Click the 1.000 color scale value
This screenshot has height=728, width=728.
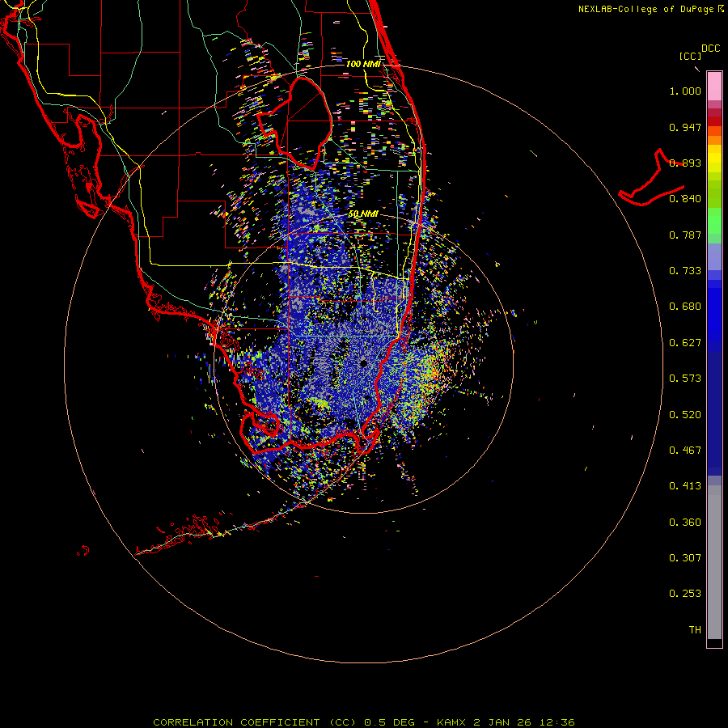pos(685,91)
